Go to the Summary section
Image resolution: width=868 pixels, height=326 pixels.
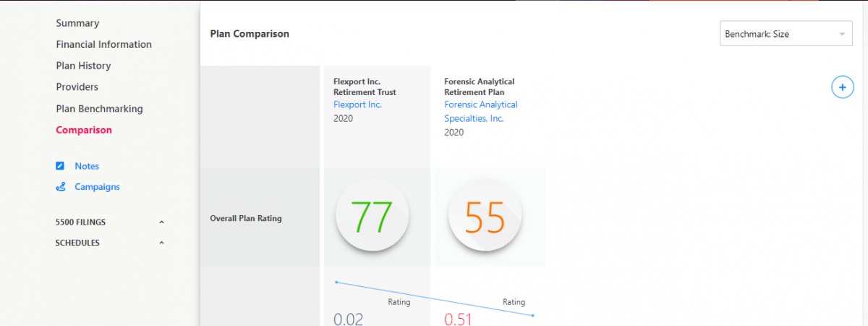pyautogui.click(x=77, y=23)
